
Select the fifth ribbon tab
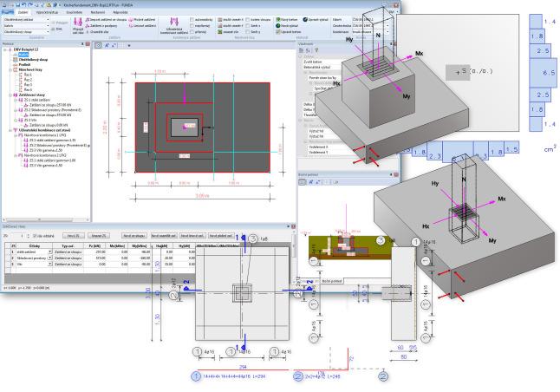click(x=97, y=12)
